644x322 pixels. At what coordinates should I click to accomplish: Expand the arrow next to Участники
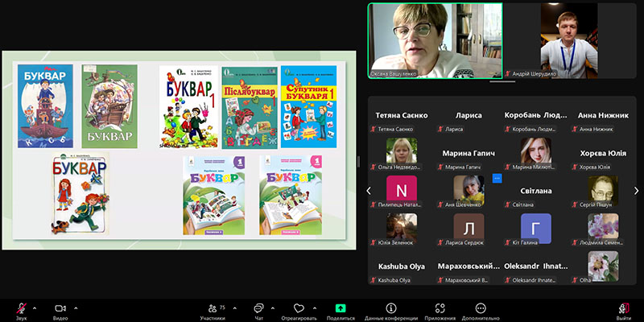234,308
